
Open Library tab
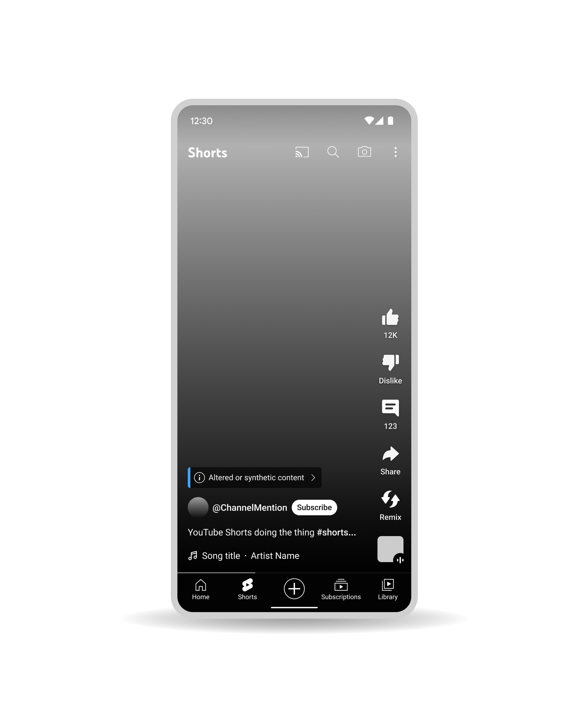(x=387, y=590)
